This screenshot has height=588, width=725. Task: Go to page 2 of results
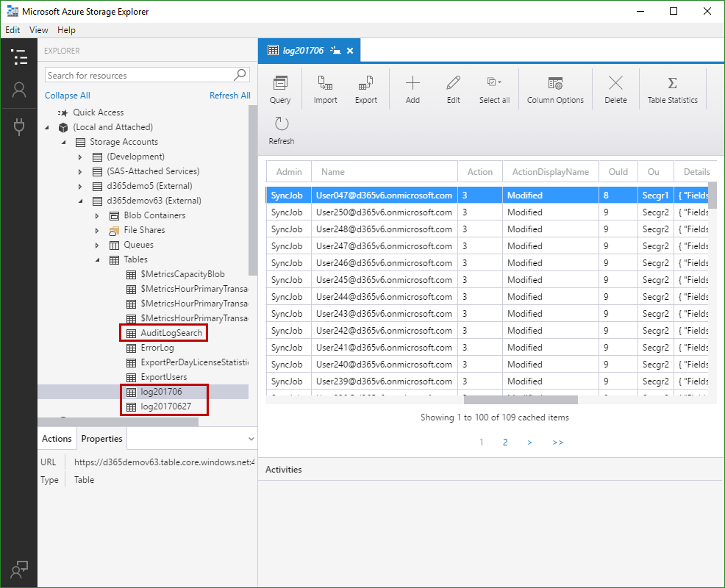(505, 442)
